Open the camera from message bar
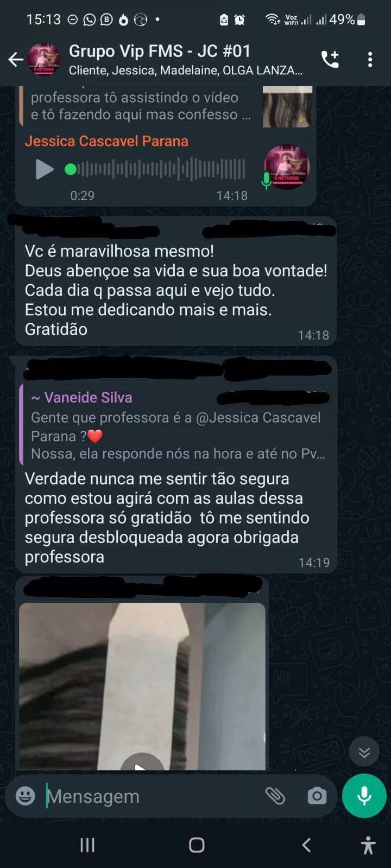The width and height of the screenshot is (391, 868). 317,796
